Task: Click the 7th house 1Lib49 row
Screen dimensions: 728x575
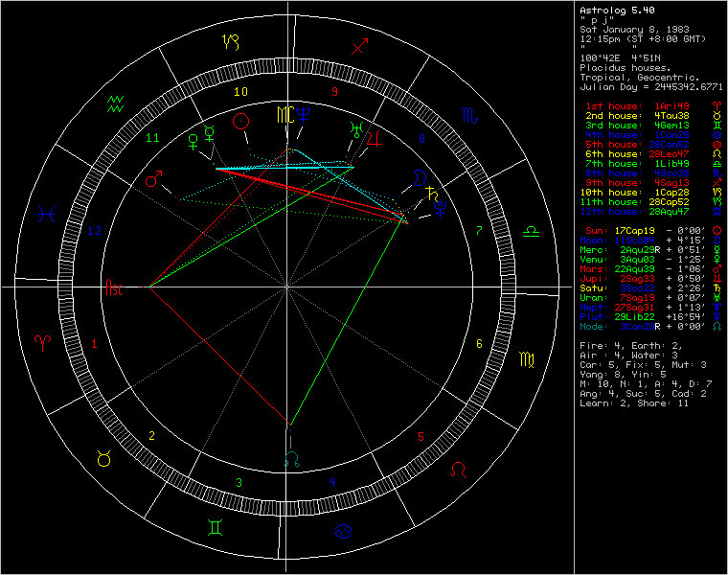Action: (x=652, y=164)
